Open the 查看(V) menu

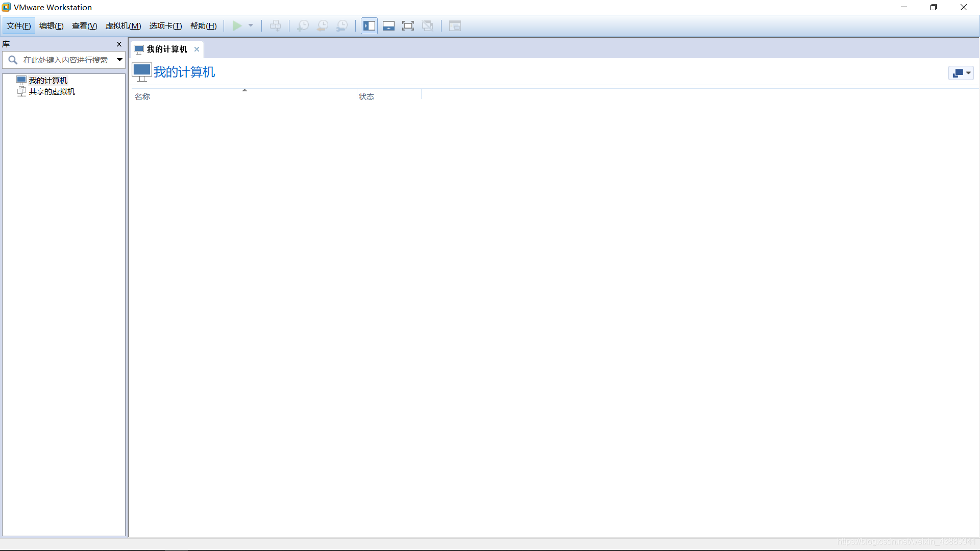(84, 26)
